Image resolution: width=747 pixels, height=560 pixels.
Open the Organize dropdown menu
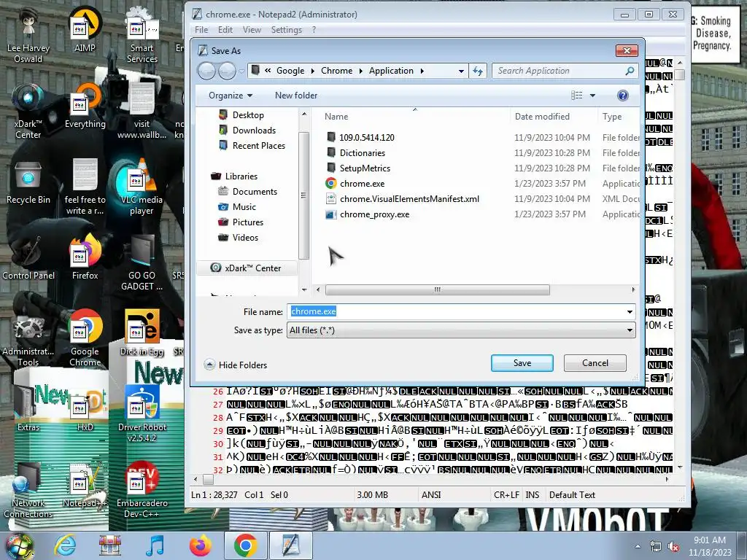(x=231, y=96)
